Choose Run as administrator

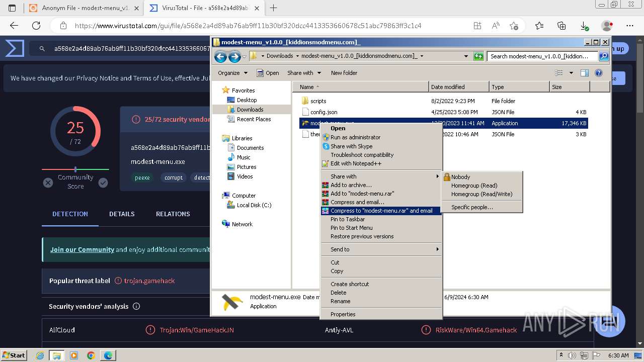point(381,137)
